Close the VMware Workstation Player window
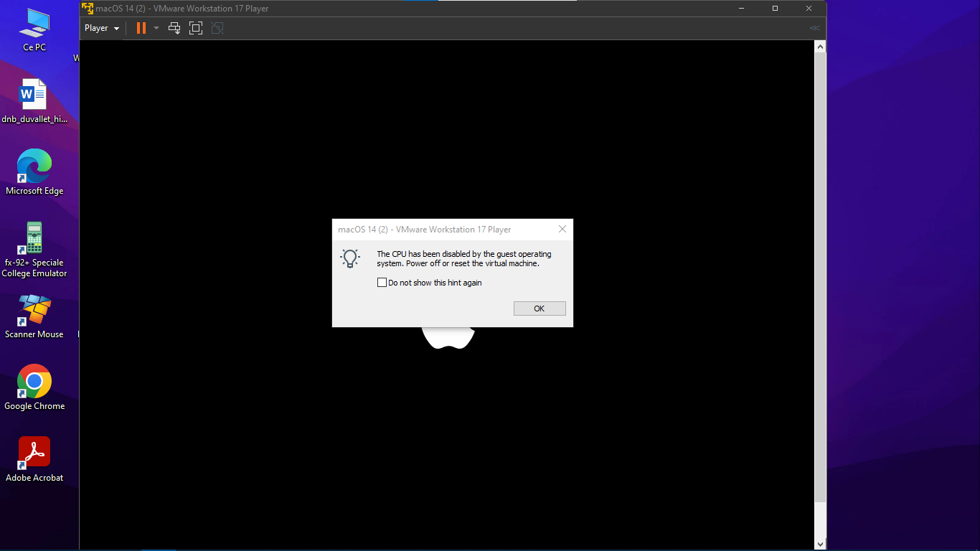980x551 pixels. click(809, 9)
